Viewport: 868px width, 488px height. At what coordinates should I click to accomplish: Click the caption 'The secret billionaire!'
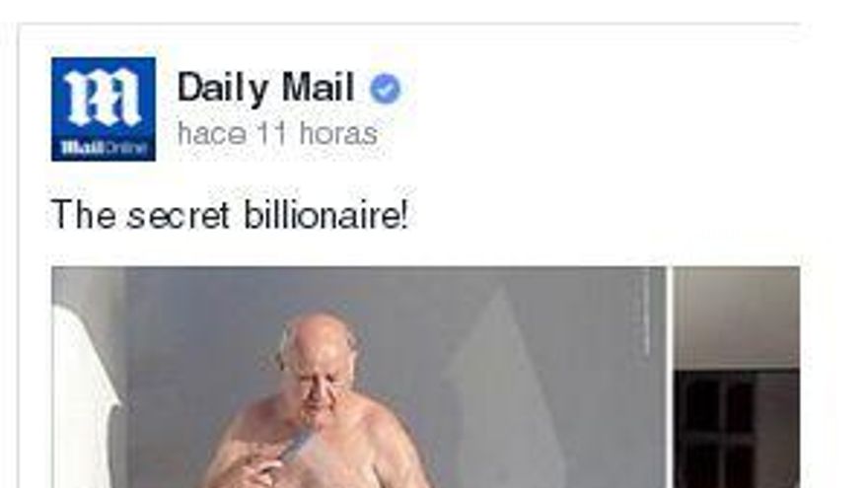(230, 215)
